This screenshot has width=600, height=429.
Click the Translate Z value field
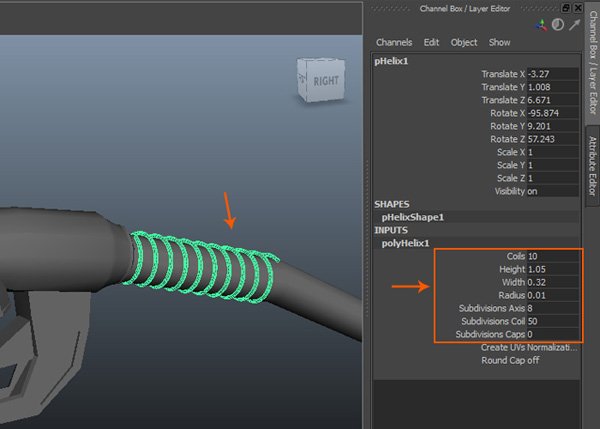coord(553,100)
